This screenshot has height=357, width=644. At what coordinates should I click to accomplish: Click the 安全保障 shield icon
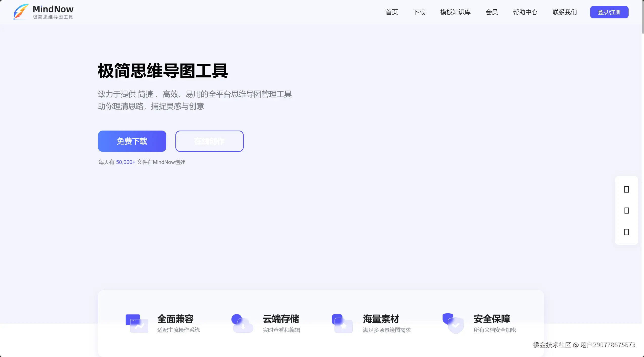453,323
